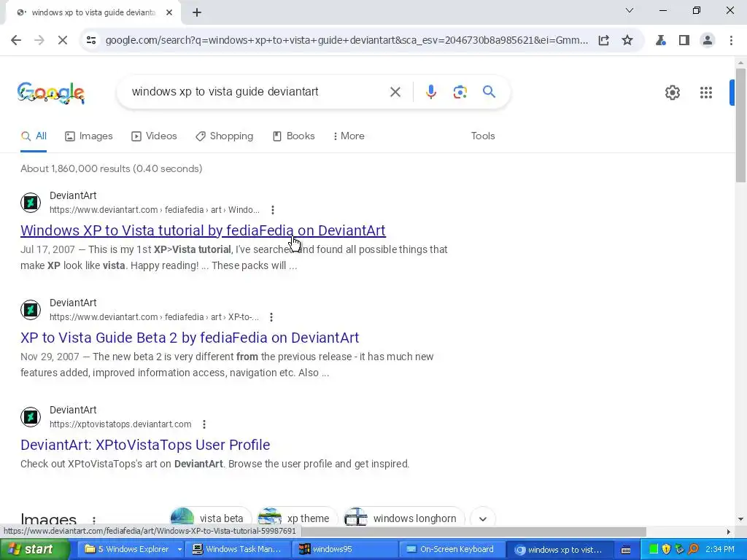Open the search Tools button

click(x=483, y=136)
